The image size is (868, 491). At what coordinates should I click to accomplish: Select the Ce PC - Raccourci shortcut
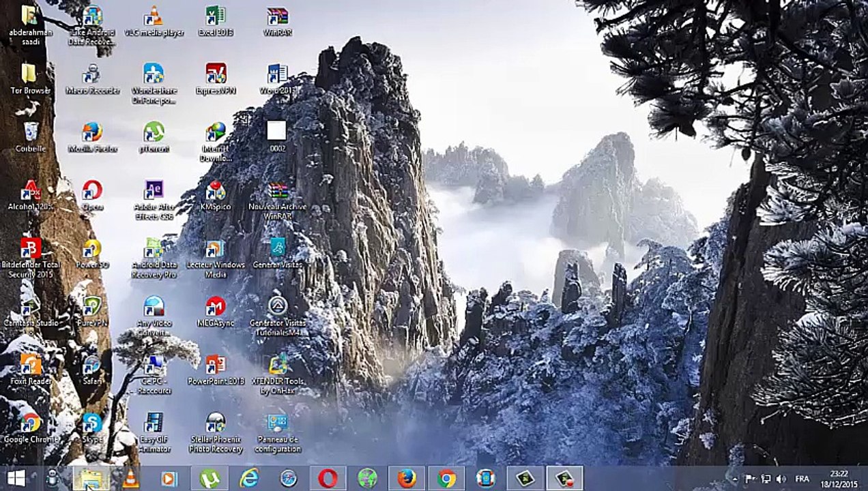[x=154, y=374]
